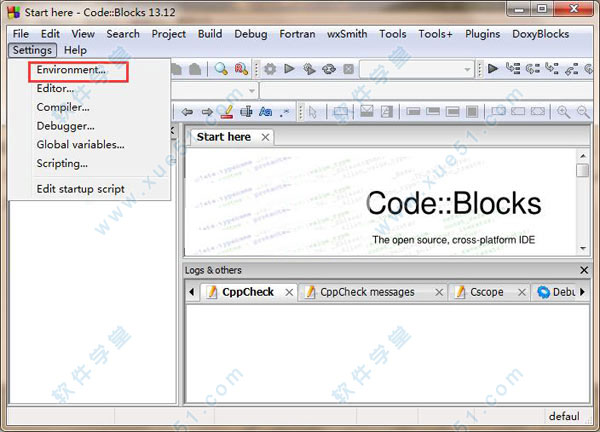This screenshot has width=600, height=432.
Task: Close the open Settings menu
Action: pyautogui.click(x=32, y=50)
